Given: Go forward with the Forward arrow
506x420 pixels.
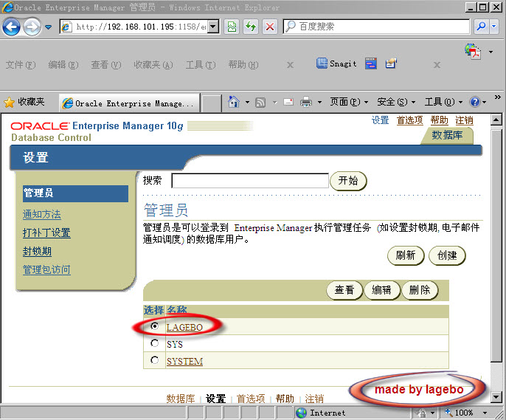Looking at the screenshot, I should click(32, 27).
